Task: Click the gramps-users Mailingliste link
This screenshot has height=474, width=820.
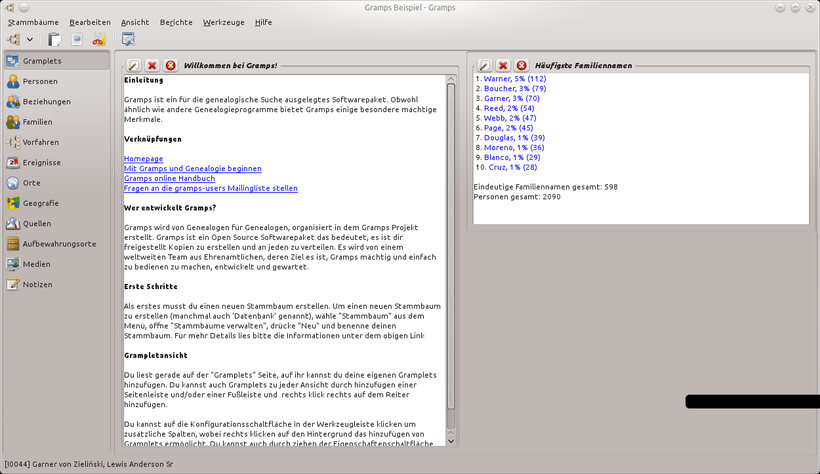Action: (211, 188)
